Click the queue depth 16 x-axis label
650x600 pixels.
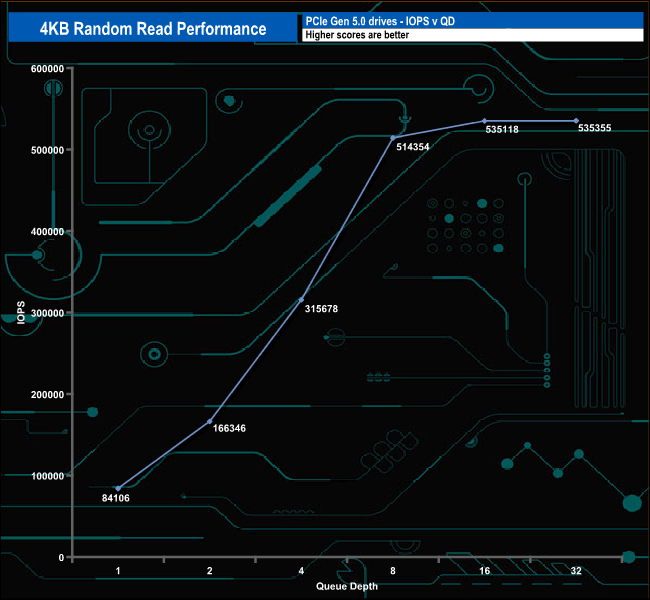coord(484,571)
